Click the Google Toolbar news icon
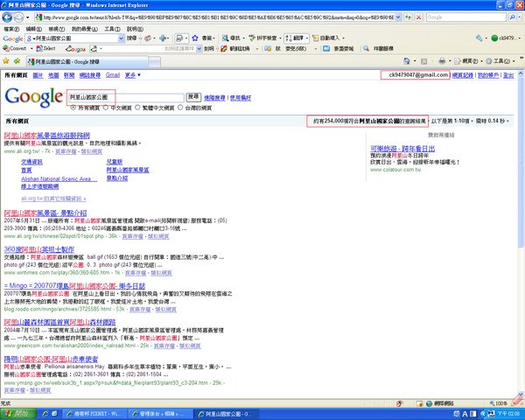This screenshot has height=420, width=525. pos(148,38)
